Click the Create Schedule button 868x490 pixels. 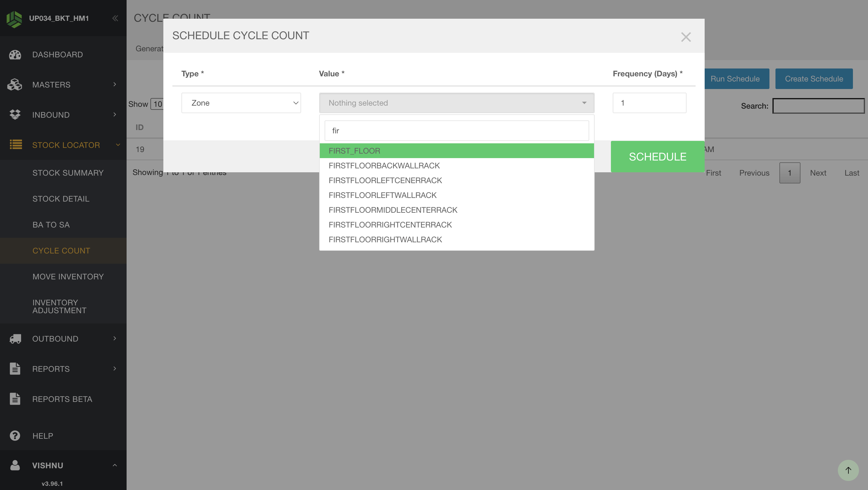(814, 78)
